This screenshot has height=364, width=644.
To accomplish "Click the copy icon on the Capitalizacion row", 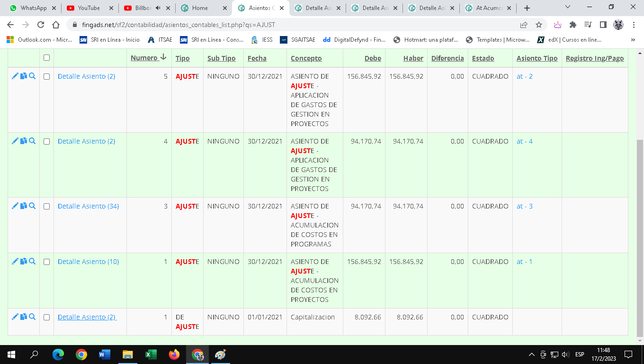I will click(x=23, y=317).
